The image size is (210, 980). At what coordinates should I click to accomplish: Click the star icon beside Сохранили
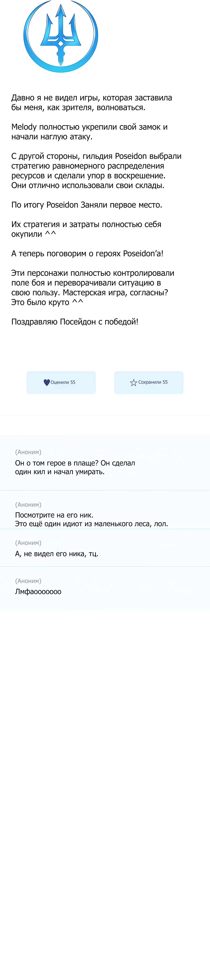pos(133,382)
